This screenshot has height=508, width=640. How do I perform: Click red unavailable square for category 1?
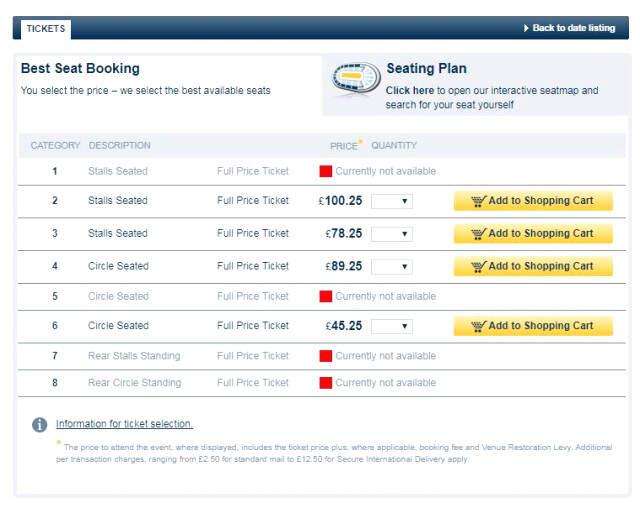[x=326, y=171]
